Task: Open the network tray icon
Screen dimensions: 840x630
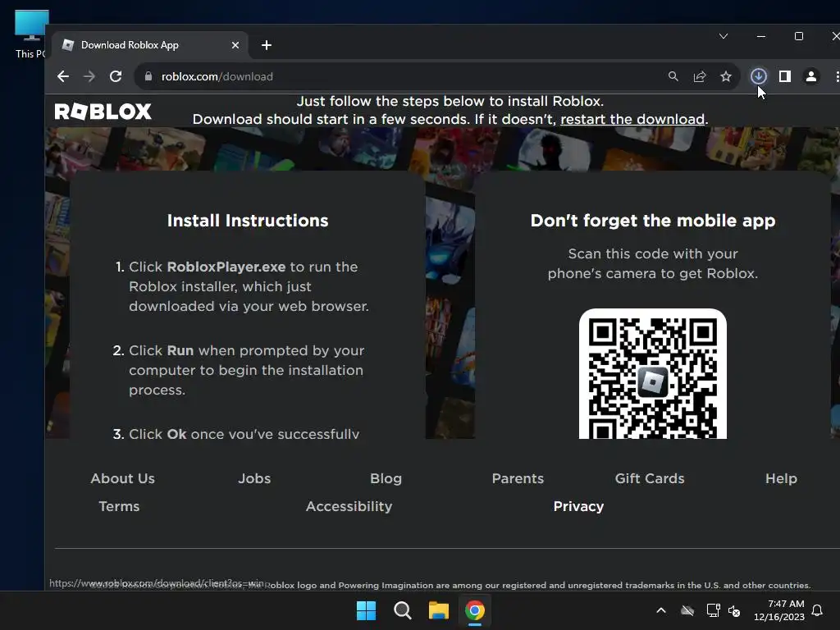Action: pyautogui.click(x=713, y=610)
